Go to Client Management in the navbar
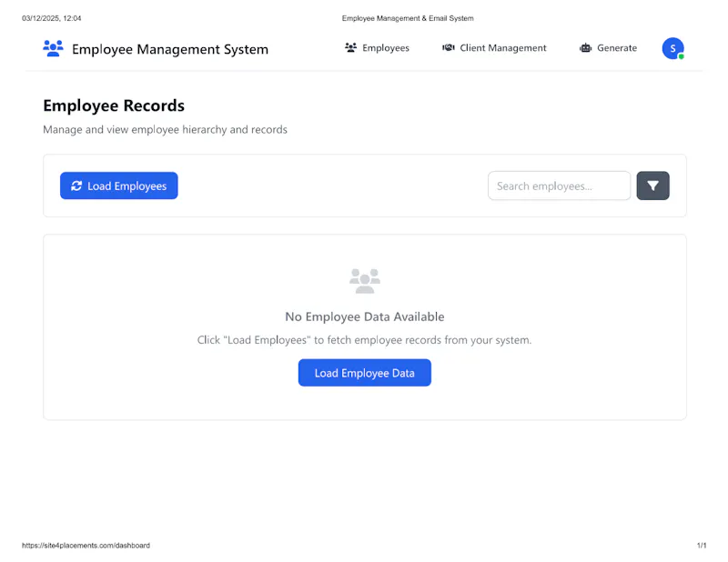Viewport: 728px width, 562px height. click(x=494, y=48)
